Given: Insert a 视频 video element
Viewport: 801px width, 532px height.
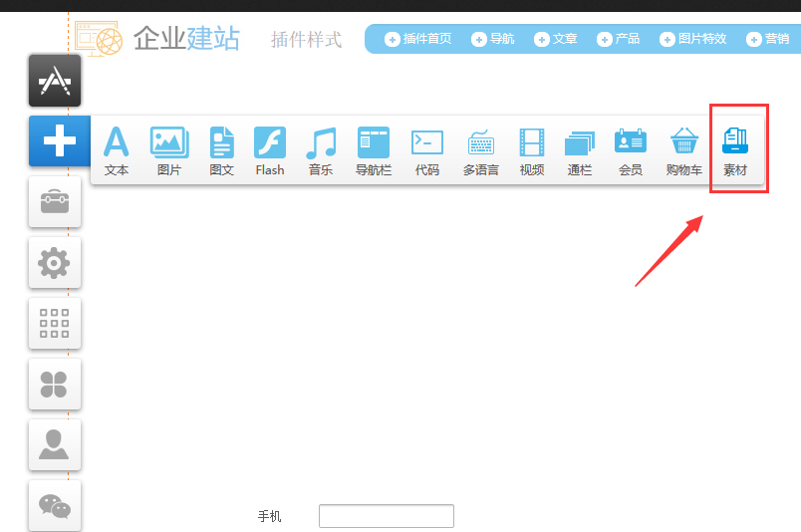Looking at the screenshot, I should click(532, 150).
